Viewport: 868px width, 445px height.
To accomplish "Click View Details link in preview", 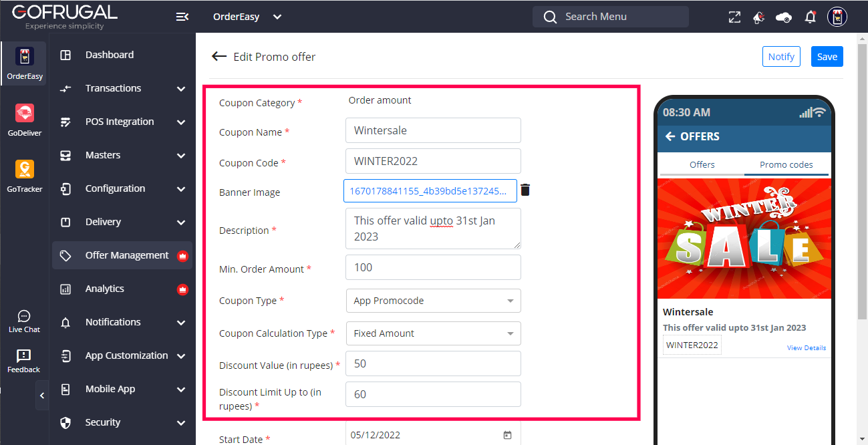I will click(806, 348).
